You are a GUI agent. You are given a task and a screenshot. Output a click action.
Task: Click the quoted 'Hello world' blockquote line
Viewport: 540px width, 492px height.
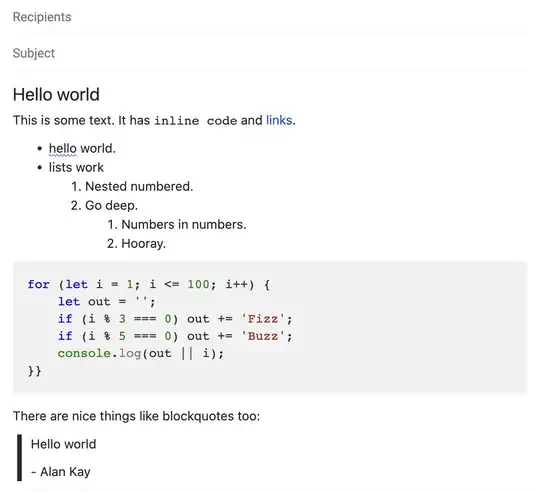coord(63,444)
